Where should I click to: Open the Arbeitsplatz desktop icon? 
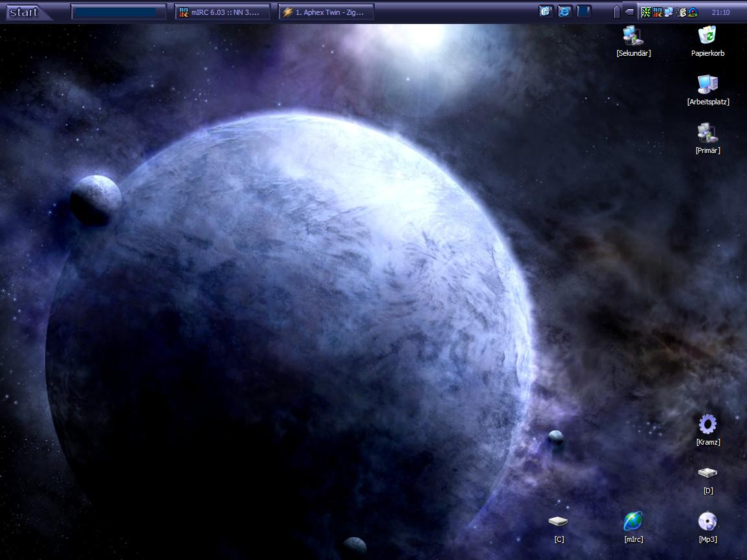707,85
